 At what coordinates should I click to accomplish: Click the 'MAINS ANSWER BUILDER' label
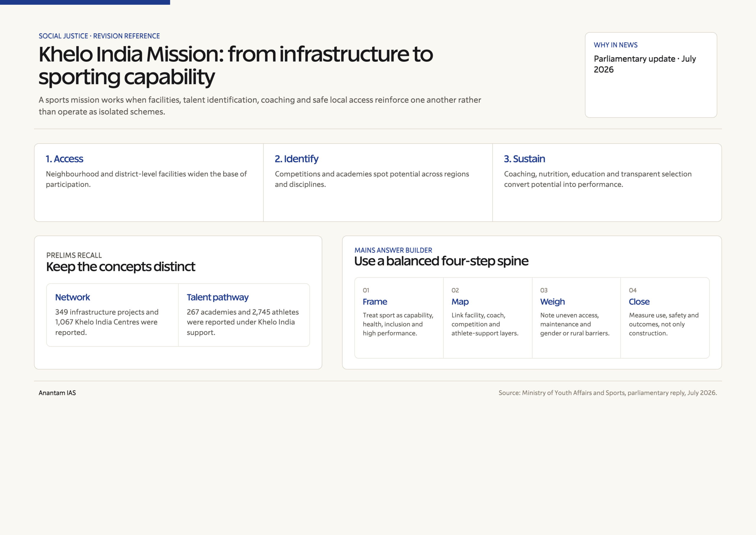[x=393, y=250]
